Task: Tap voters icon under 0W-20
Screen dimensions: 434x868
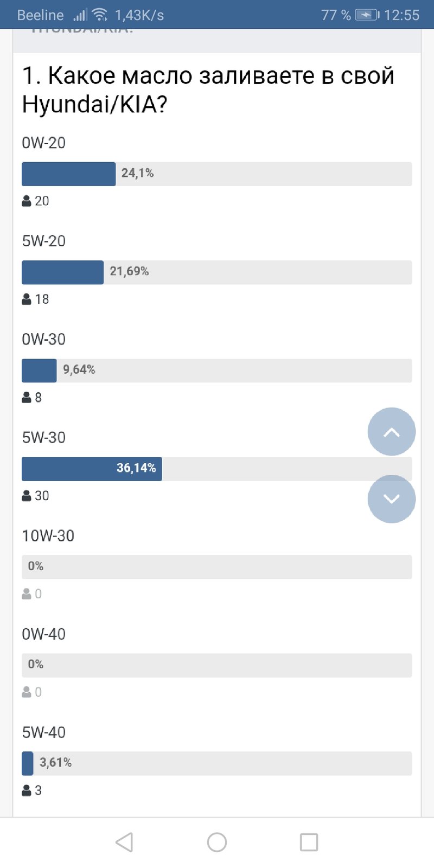Action: click(x=27, y=201)
